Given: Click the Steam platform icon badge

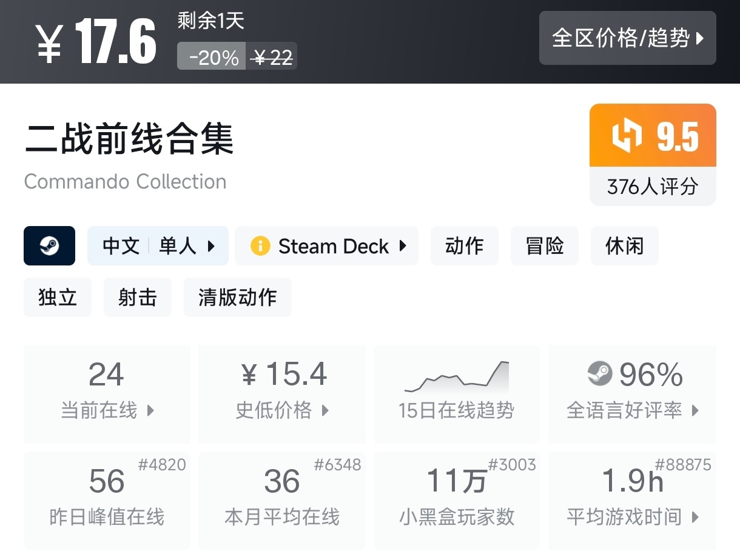Looking at the screenshot, I should [x=49, y=246].
